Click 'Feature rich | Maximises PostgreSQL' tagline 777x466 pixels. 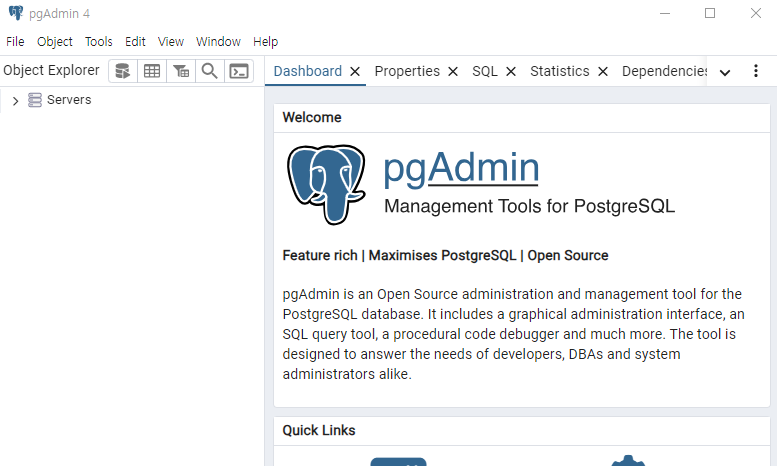(x=445, y=255)
